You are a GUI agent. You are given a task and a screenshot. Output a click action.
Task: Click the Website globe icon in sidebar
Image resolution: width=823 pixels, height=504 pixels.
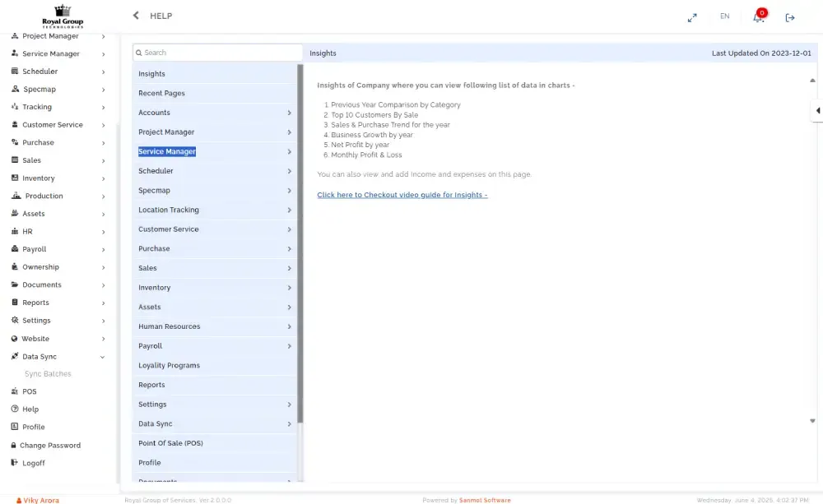pyautogui.click(x=15, y=339)
